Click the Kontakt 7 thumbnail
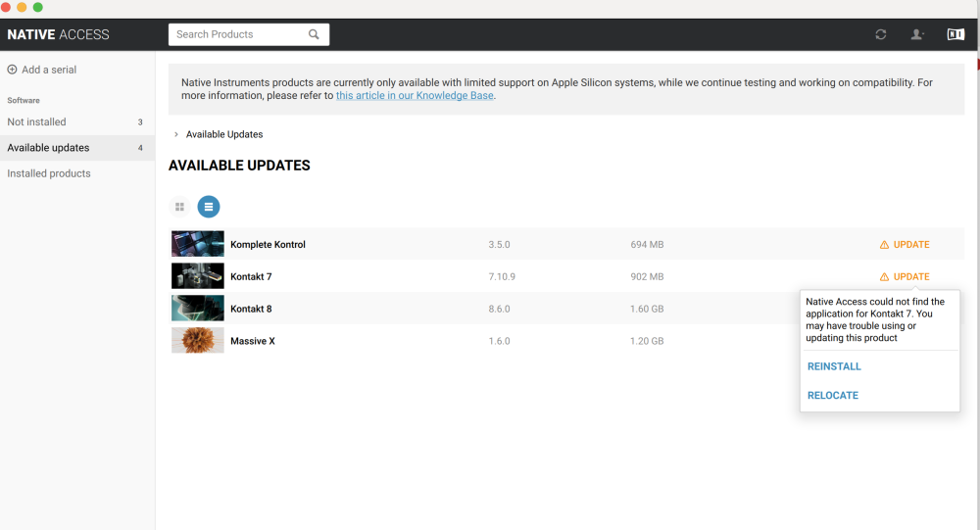The height and width of the screenshot is (530, 980). (x=198, y=275)
